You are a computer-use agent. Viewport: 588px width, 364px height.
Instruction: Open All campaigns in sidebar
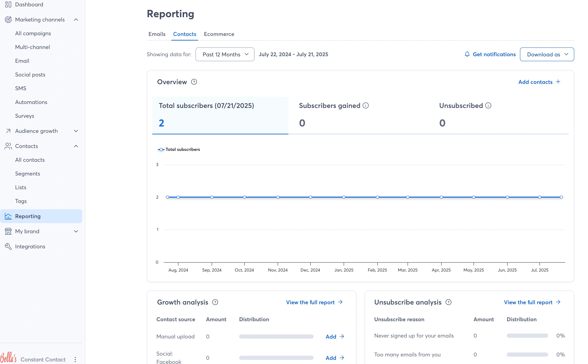point(33,34)
